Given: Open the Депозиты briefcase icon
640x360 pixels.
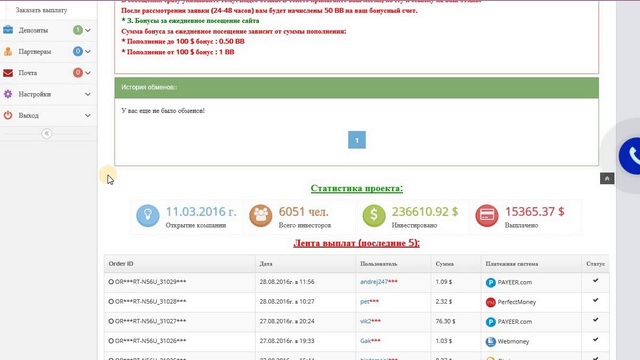Looking at the screenshot, I should (8, 30).
